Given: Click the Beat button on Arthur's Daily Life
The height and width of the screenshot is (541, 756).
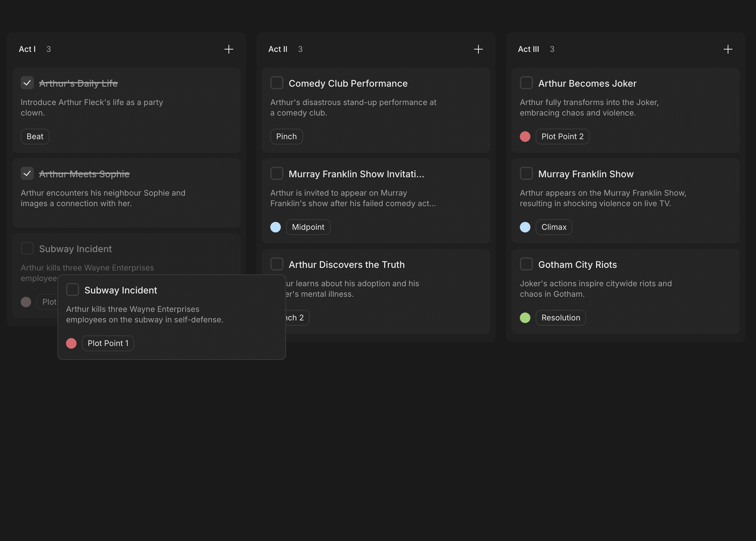Looking at the screenshot, I should click(x=34, y=136).
